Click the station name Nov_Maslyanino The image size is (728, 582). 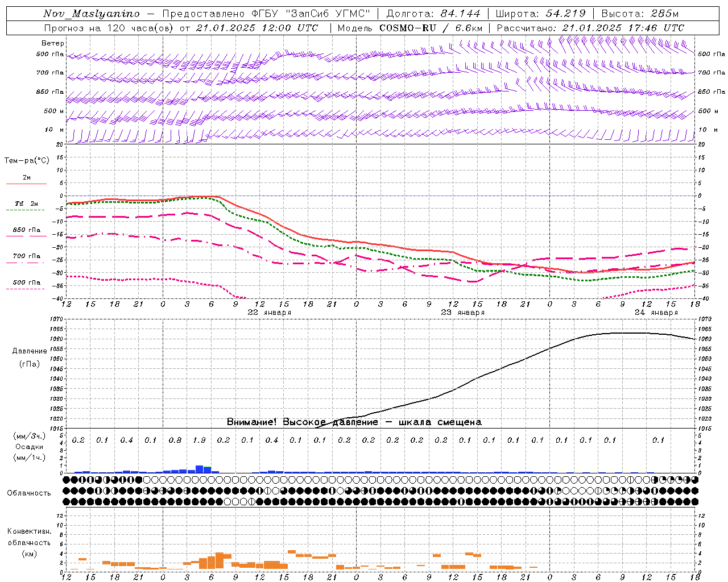92,14
